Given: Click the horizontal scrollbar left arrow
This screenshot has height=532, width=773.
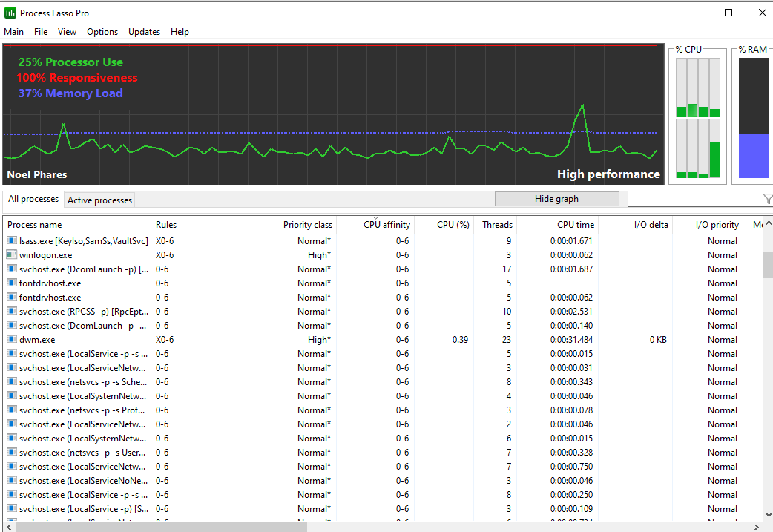Looking at the screenshot, I should [8, 527].
